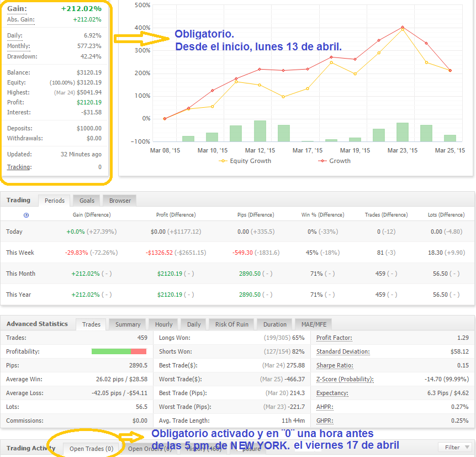Click the Profit Factor link
The height and width of the screenshot is (457, 476).
[x=334, y=338]
